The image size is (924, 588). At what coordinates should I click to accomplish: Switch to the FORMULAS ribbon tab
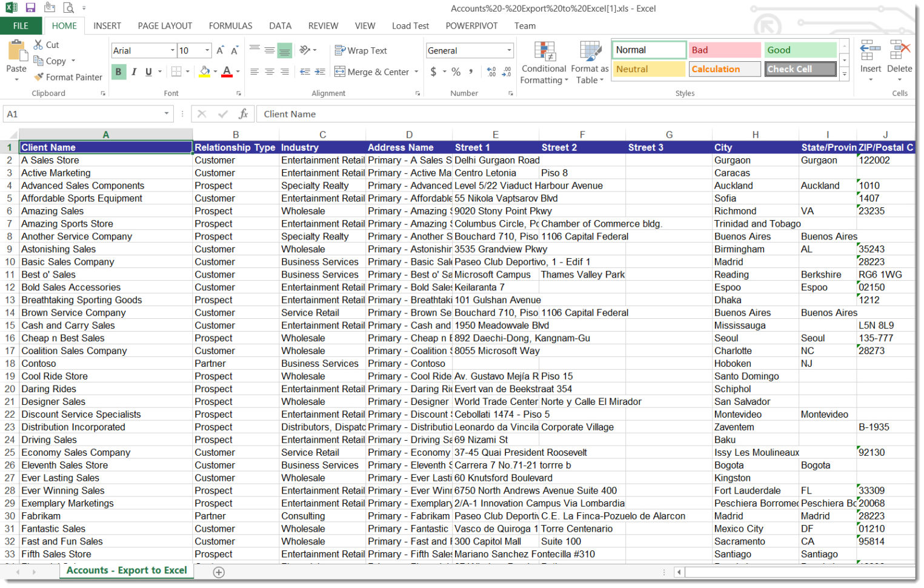230,25
